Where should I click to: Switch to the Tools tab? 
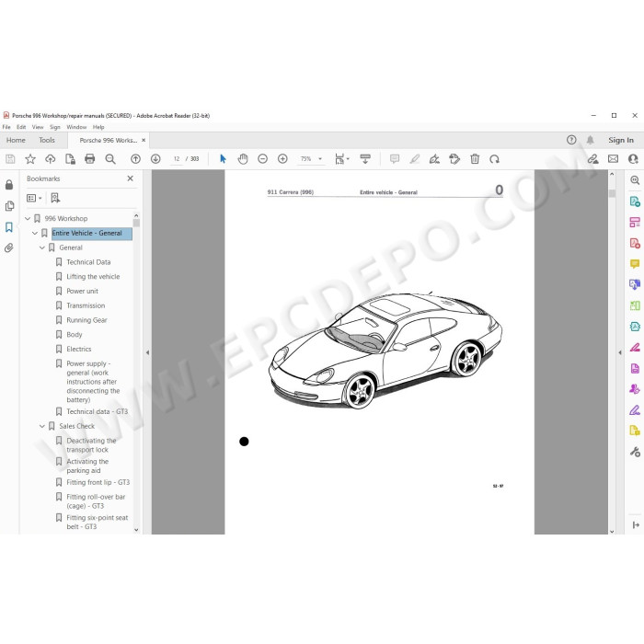point(47,140)
